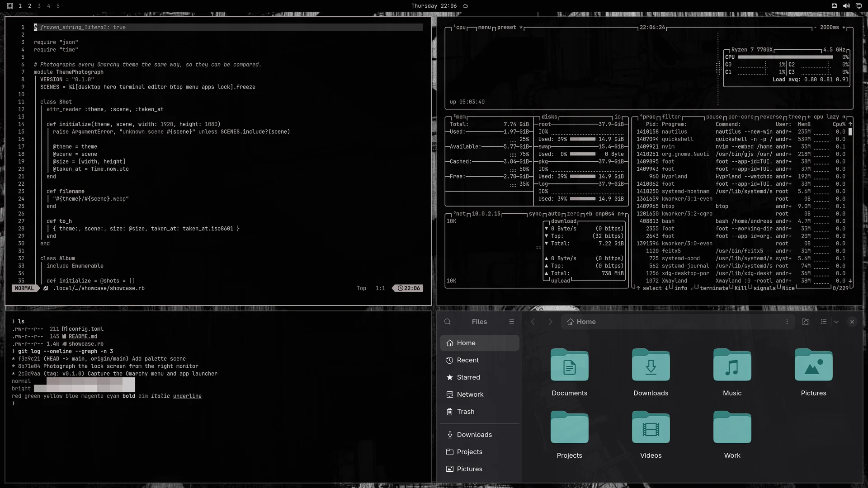The width and height of the screenshot is (868, 488).
Task: Open the btop menu option
Action: pyautogui.click(x=484, y=28)
